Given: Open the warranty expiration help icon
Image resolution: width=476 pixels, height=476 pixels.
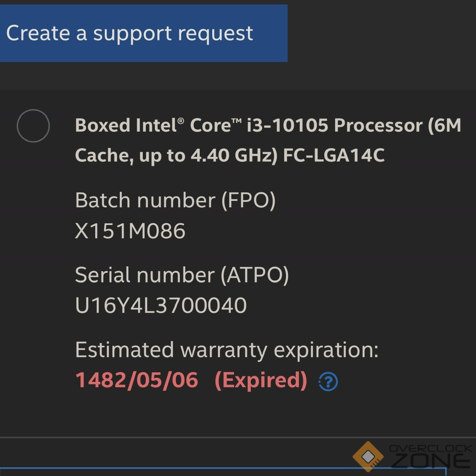Looking at the screenshot, I should pos(328,382).
